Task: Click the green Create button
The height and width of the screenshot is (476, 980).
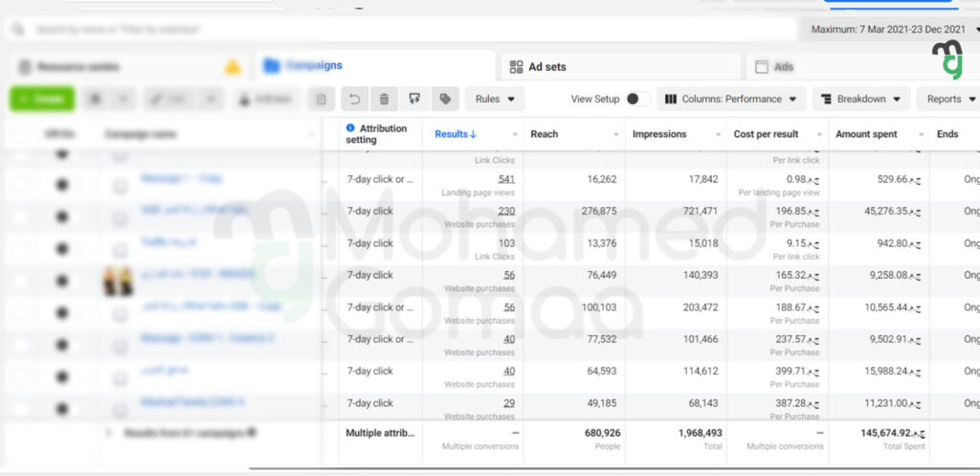Action: tap(41, 99)
